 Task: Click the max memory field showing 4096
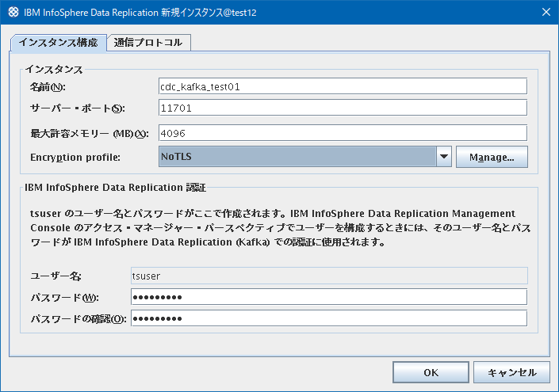click(x=343, y=133)
